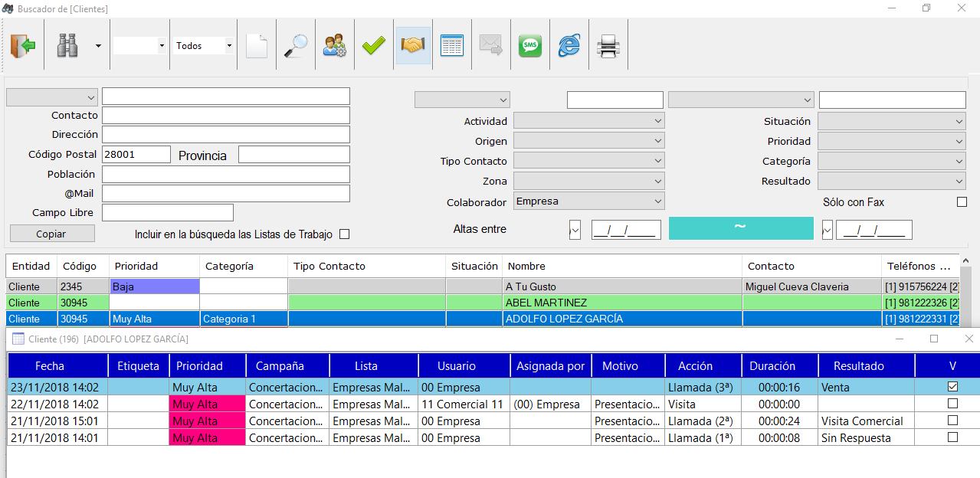Click the magnifying glass icon
Image resolution: width=980 pixels, height=478 pixels.
coord(296,46)
